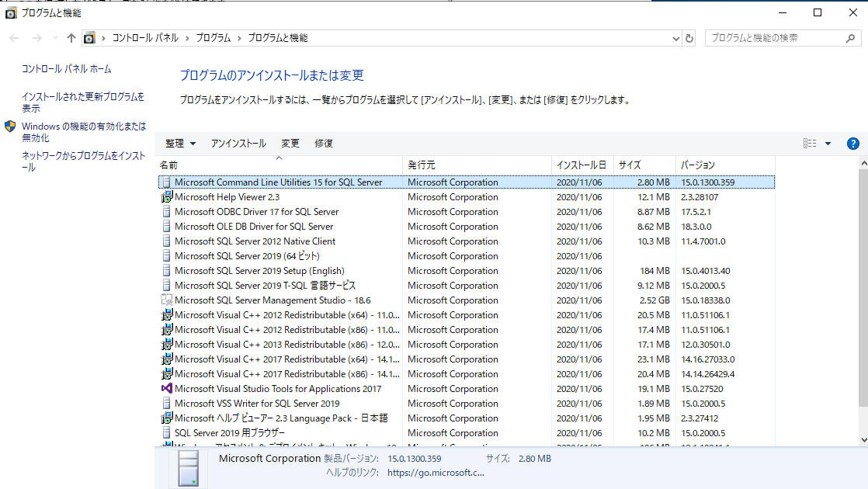Click the Control Panel icon in the address bar
This screenshot has height=489, width=868.
click(89, 37)
